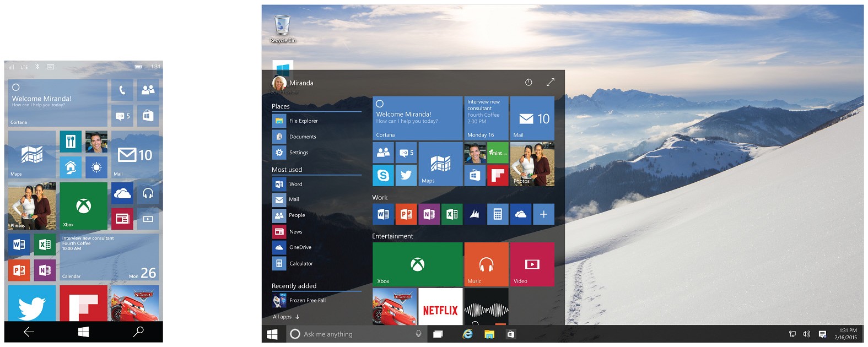Open the Calculator tile in the Work group
The image size is (868, 347).
pyautogui.click(x=498, y=214)
